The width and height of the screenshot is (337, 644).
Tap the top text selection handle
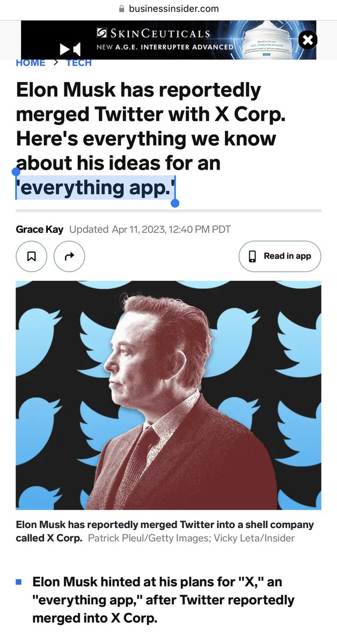(16, 171)
